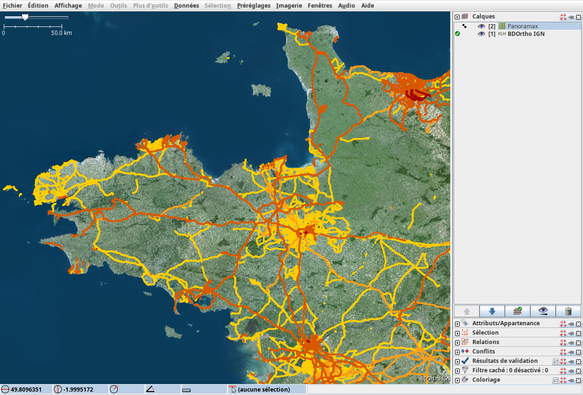Image resolution: width=583 pixels, height=395 pixels.
Task: Click the activate layer button in Calques panel
Action: point(517,311)
